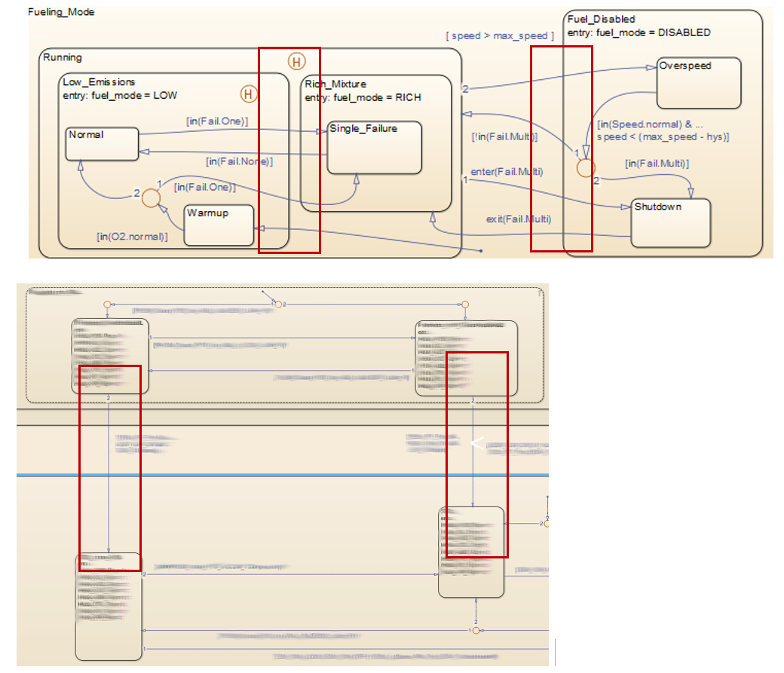784x673 pixels.
Task: Click the Fueling_Mode chart title
Action: (x=61, y=12)
